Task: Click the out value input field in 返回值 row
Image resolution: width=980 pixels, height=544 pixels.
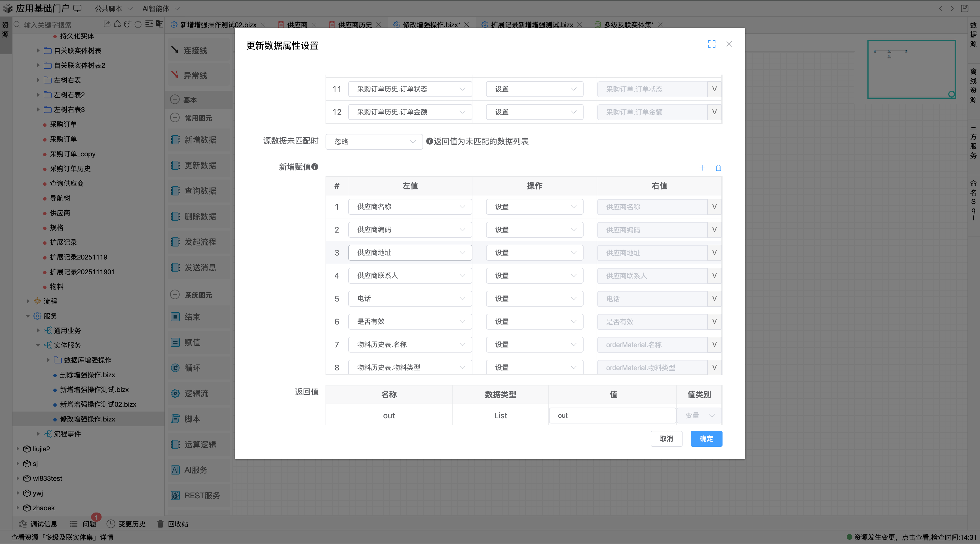Action: 612,416
